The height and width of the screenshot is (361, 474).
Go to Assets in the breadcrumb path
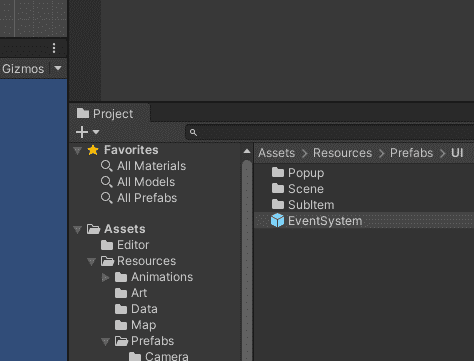click(276, 153)
